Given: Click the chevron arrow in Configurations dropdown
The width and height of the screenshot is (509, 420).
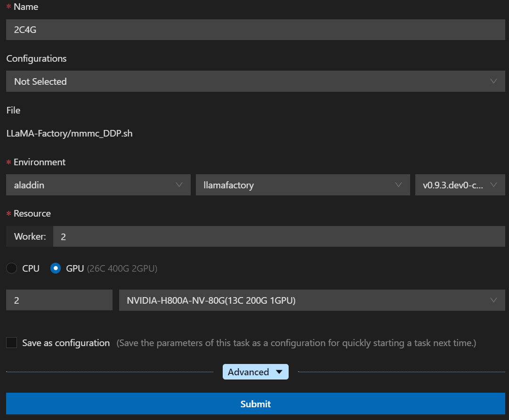Looking at the screenshot, I should click(493, 81).
